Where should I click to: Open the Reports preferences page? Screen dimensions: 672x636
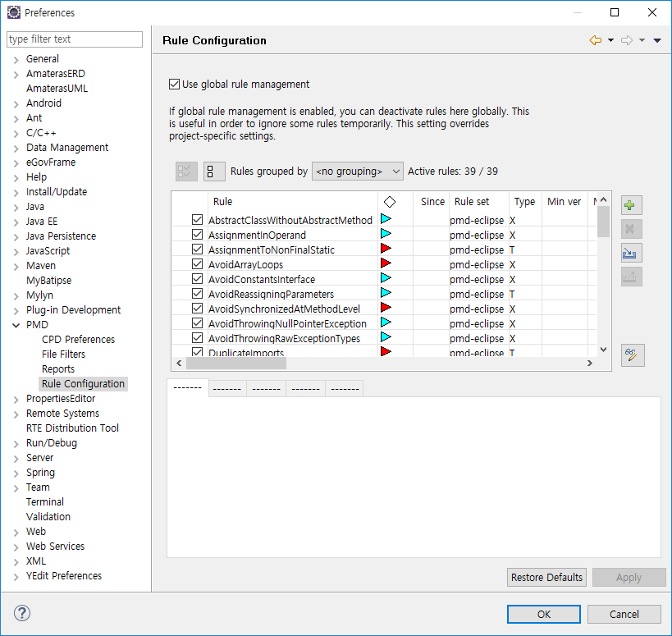58,369
